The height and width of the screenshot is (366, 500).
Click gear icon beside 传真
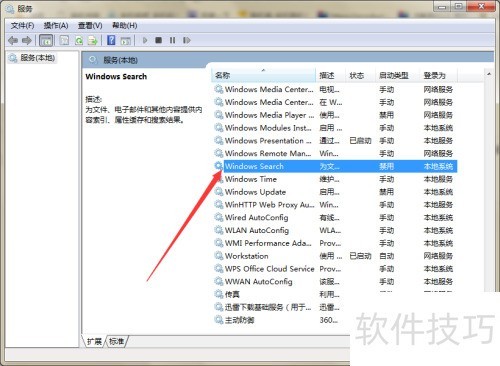[219, 294]
